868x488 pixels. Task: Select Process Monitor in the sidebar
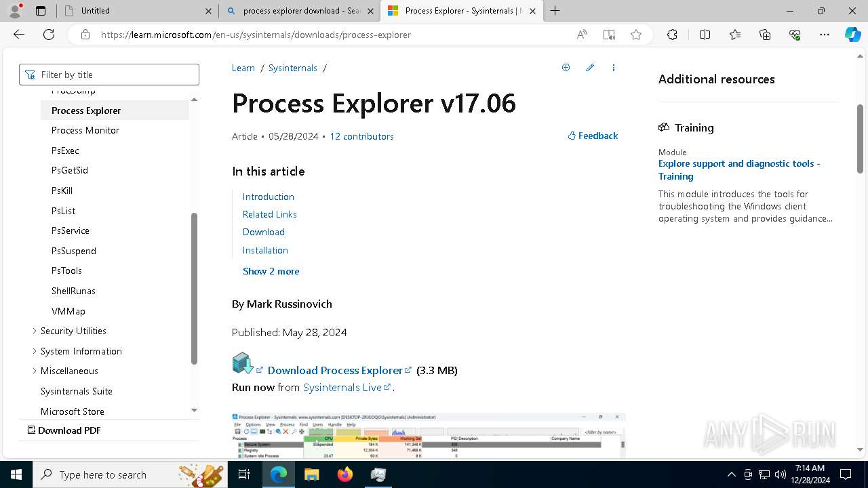click(x=85, y=130)
